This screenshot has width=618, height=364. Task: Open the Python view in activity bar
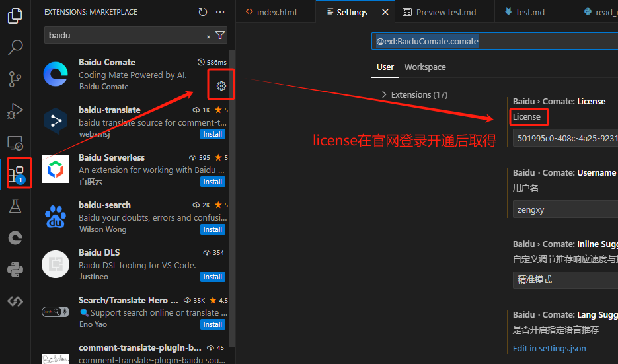tap(15, 270)
